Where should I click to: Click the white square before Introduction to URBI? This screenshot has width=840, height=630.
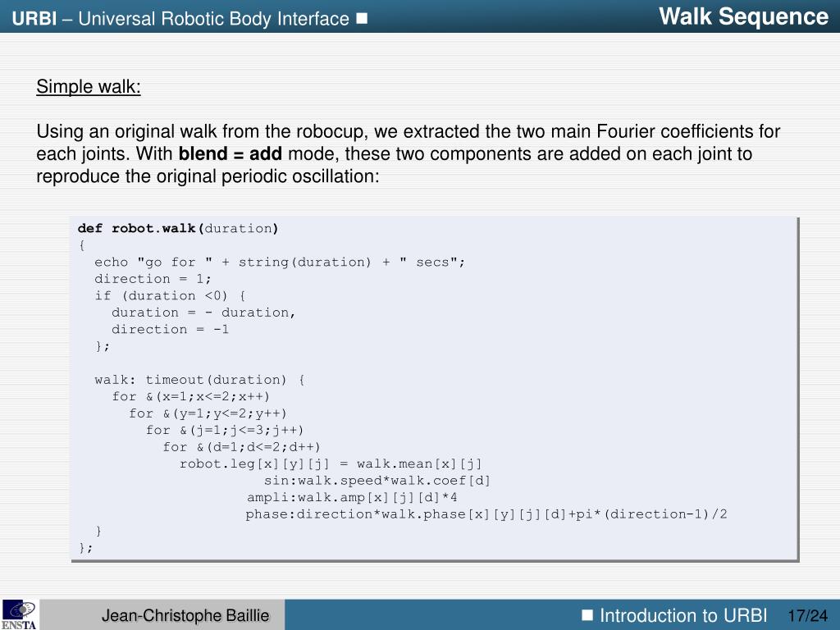coord(587,614)
